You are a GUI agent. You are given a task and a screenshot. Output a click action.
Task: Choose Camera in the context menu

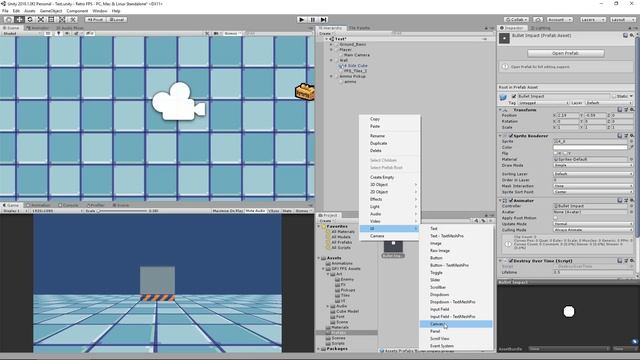point(389,236)
